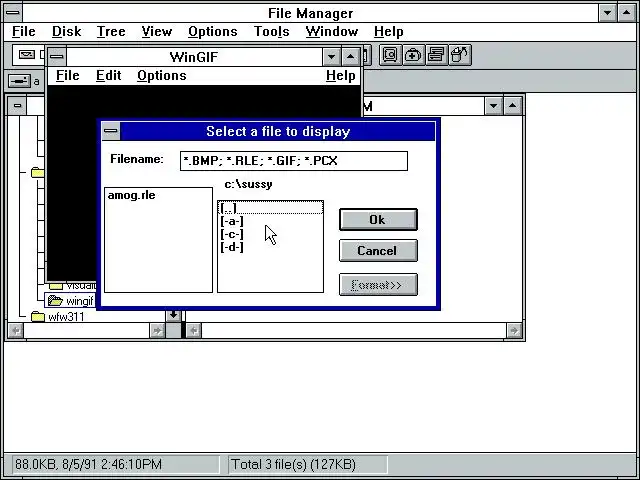Click the File Manager title bar
This screenshot has height=480, width=640.
310,13
